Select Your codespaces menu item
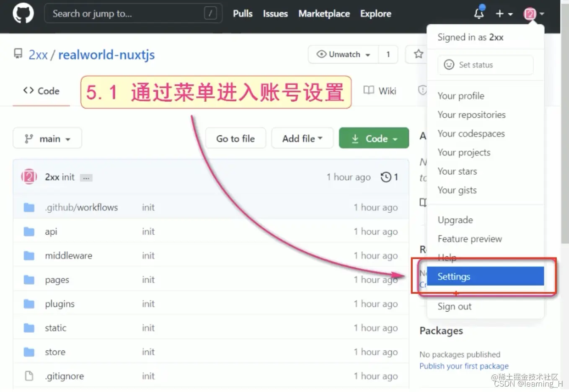569x392 pixels. coord(471,134)
